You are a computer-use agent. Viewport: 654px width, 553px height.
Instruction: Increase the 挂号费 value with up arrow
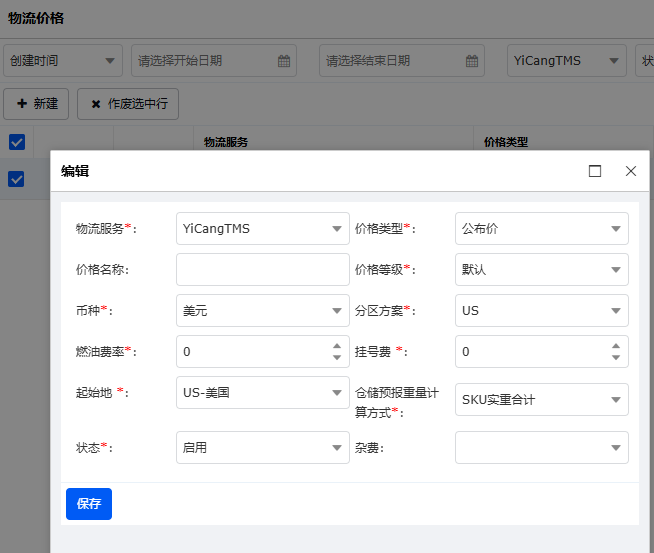click(x=616, y=346)
